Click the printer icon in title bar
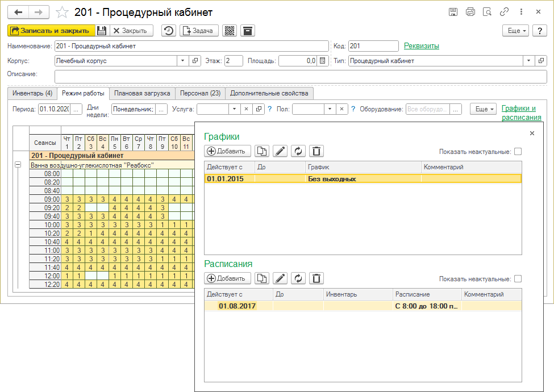554x392 pixels. pyautogui.click(x=470, y=12)
